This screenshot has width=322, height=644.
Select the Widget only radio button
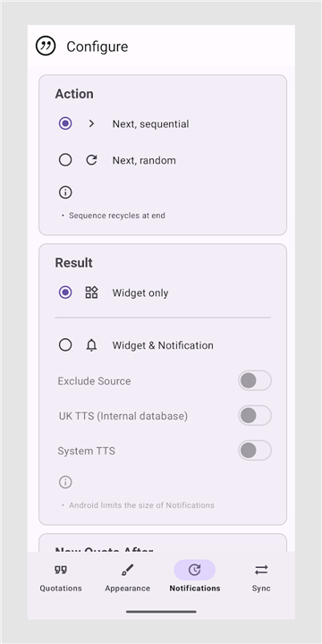65,292
